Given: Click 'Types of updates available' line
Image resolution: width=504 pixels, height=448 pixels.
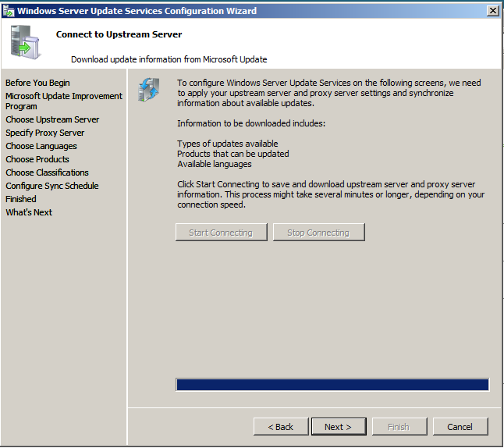Looking at the screenshot, I should (228, 144).
